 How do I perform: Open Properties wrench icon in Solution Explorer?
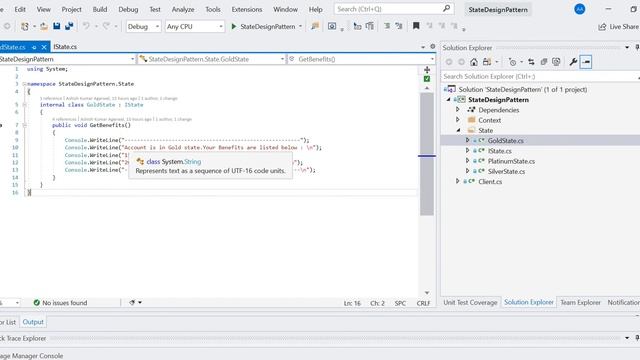point(573,62)
